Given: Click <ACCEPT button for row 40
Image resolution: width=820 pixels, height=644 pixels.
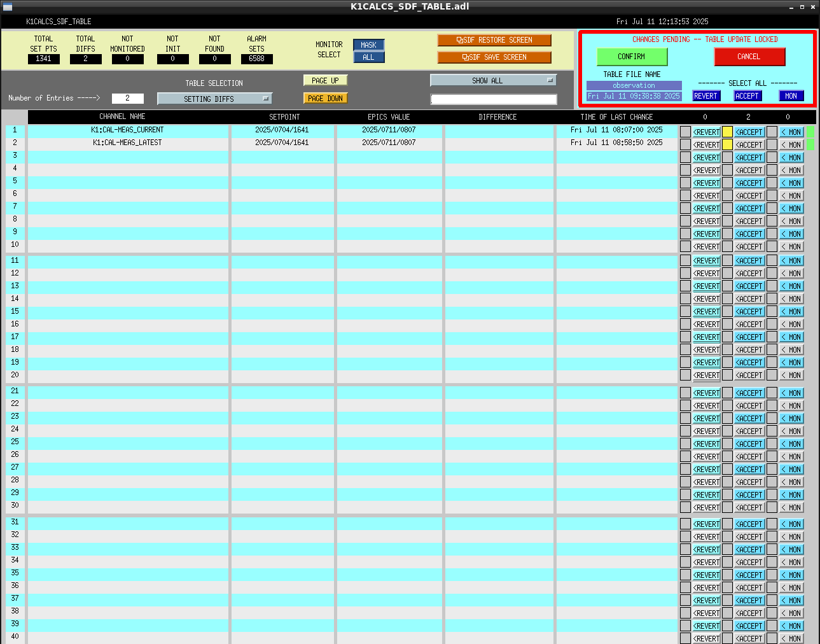Looking at the screenshot, I should 749,638.
